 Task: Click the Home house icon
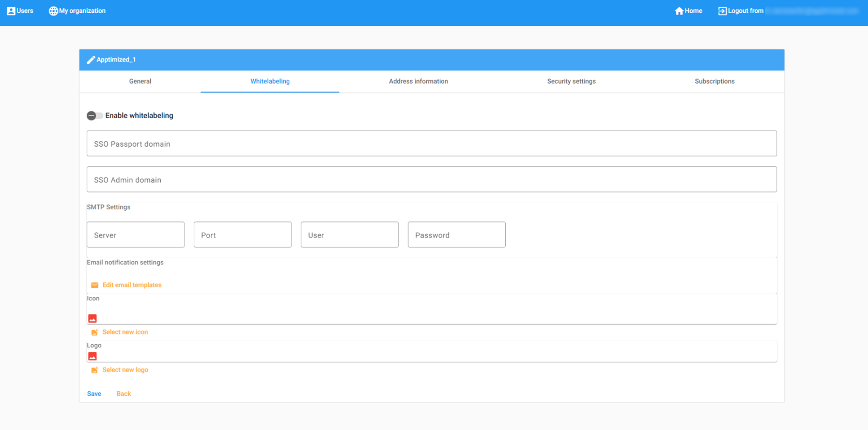click(x=679, y=11)
